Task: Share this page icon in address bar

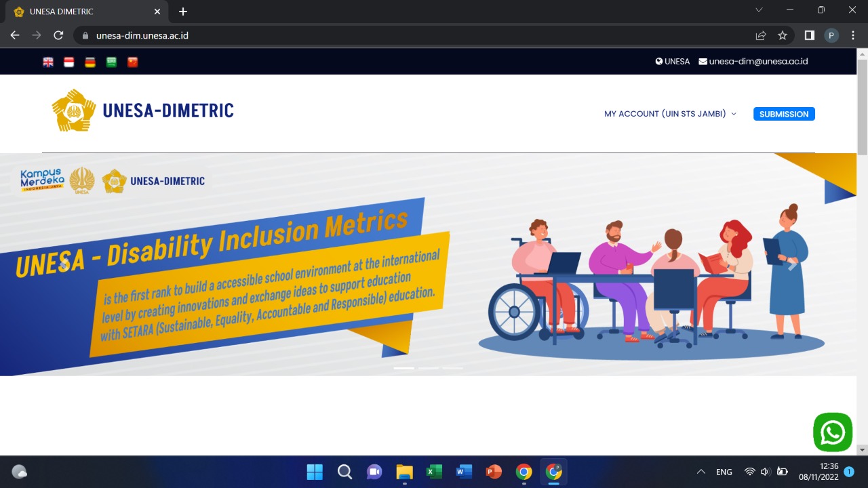Action: click(761, 35)
